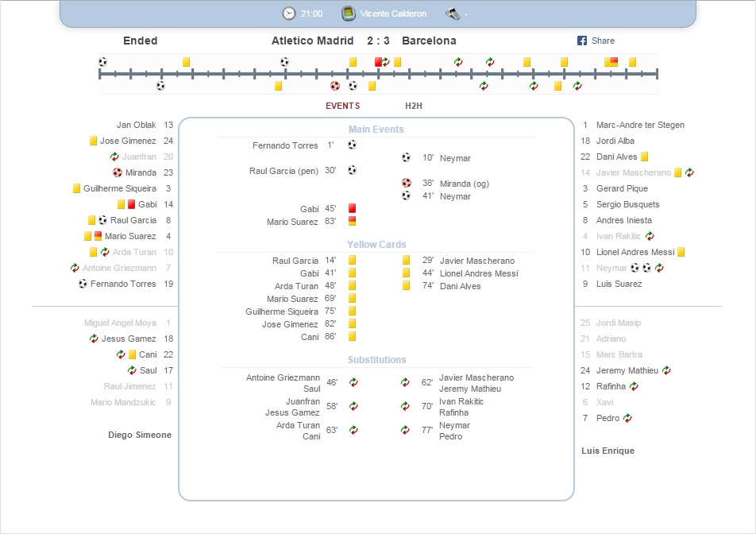The width and height of the screenshot is (756, 534).
Task: Click yellow card icon for Cani 86'
Action: click(352, 336)
